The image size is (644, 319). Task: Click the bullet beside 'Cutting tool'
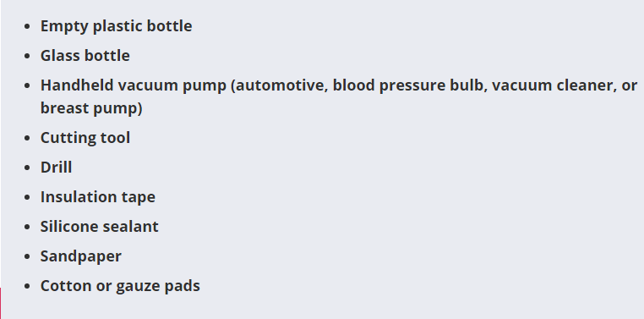pyautogui.click(x=28, y=138)
